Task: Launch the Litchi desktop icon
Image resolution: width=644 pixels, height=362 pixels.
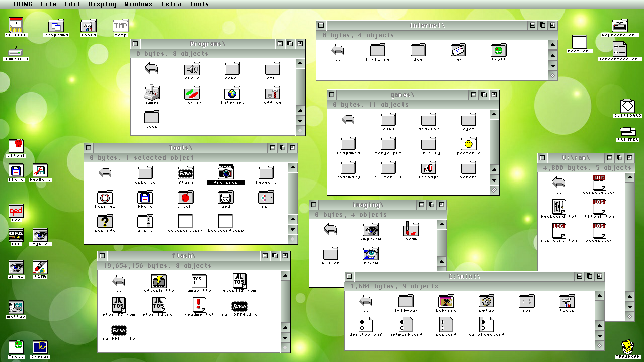Action: click(16, 146)
